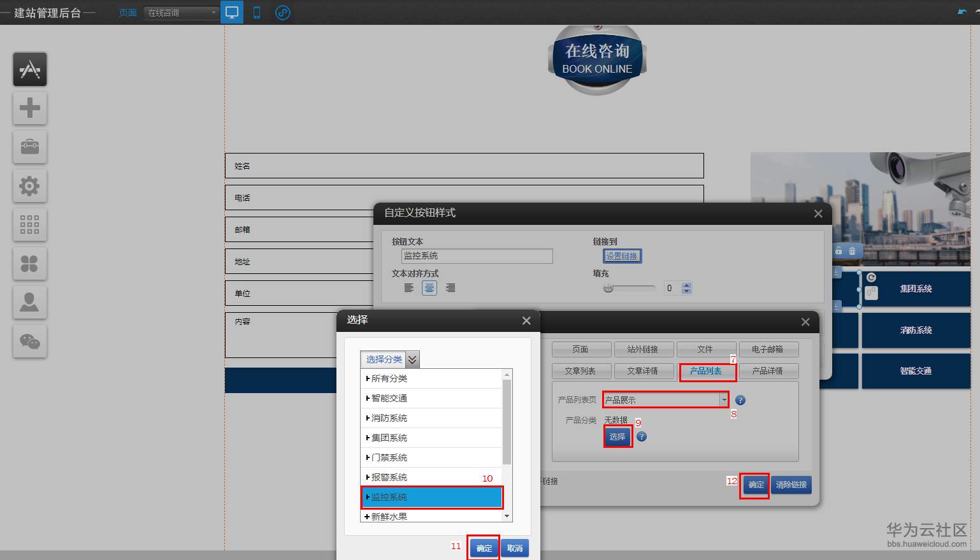Click the double-chevron arrow beside 选择分类
980x560 pixels.
click(412, 359)
